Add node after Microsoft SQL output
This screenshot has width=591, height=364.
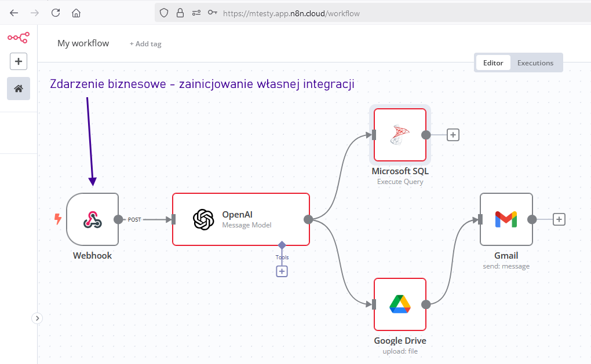click(x=453, y=135)
